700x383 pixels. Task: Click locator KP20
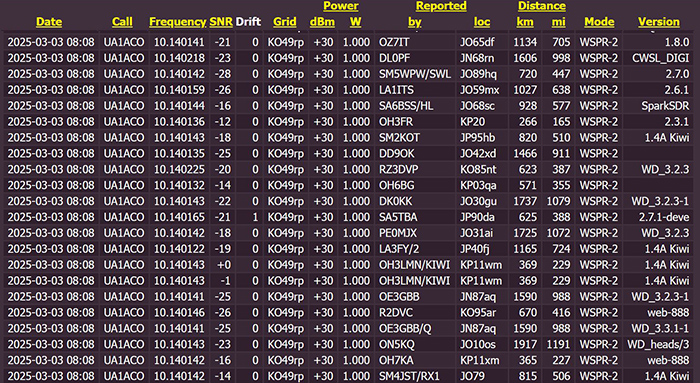472,121
